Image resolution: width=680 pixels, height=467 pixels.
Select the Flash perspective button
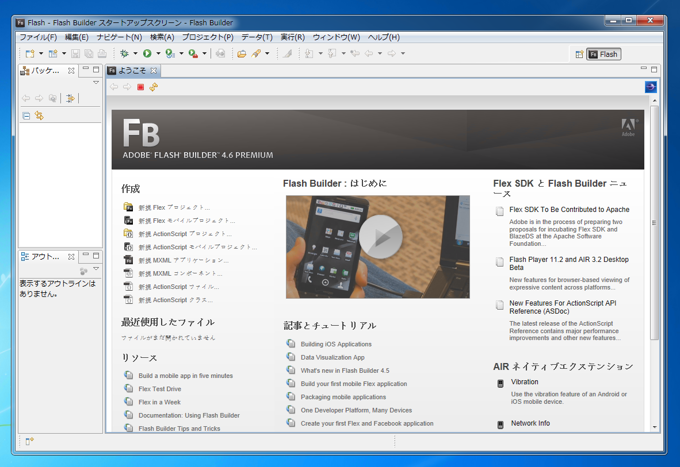pos(604,54)
